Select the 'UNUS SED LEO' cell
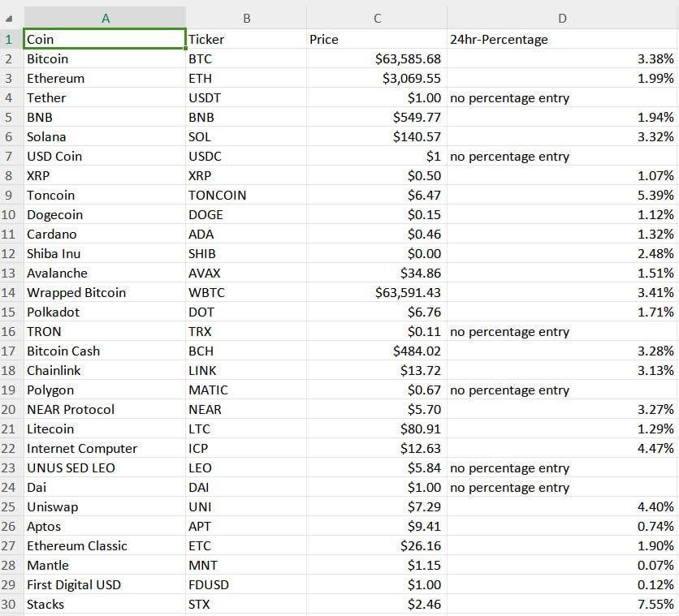This screenshot has height=616, width=679. [105, 467]
